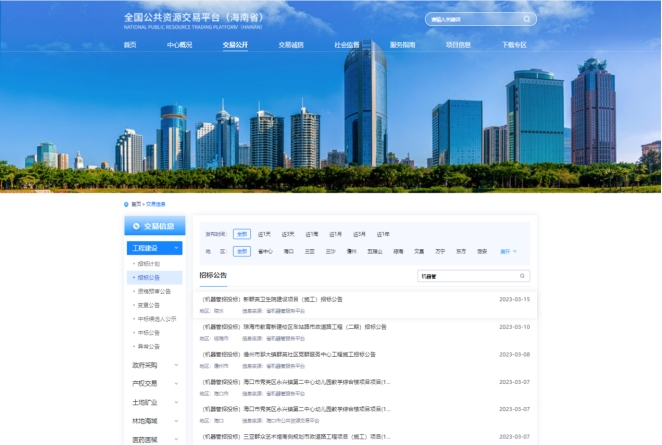
Task: Filter region by 东方
Action: (461, 251)
